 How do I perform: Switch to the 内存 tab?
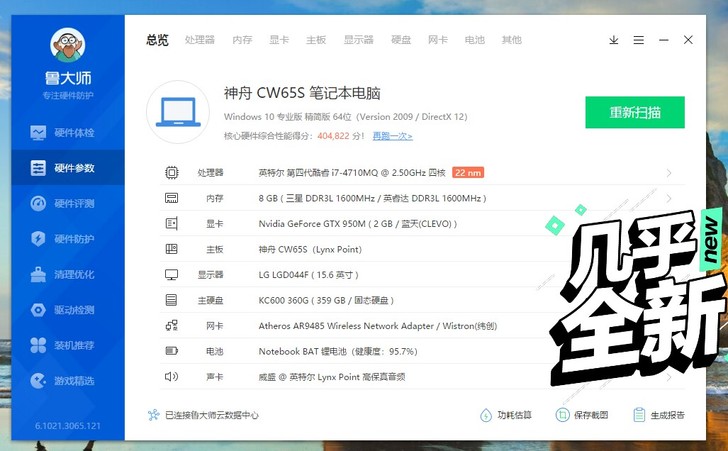pyautogui.click(x=242, y=40)
